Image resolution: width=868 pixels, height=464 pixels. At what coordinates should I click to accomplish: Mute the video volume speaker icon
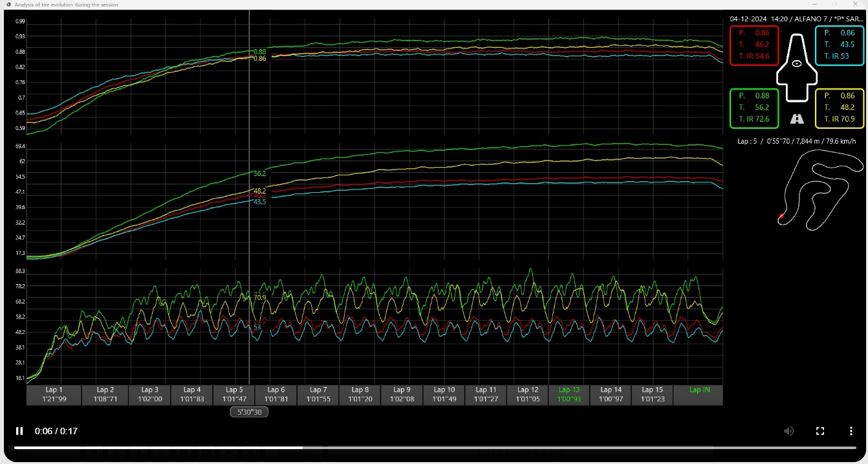(x=788, y=431)
